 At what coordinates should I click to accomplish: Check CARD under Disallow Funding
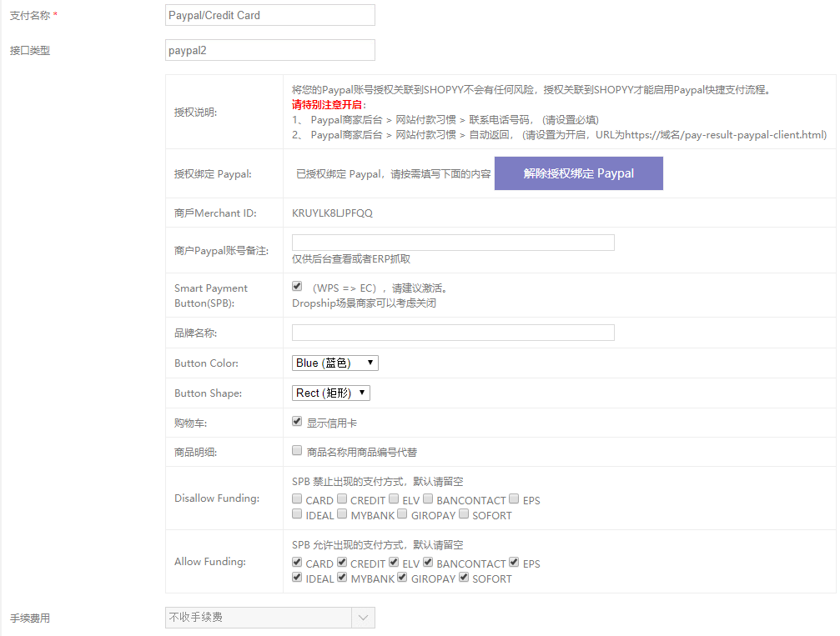(296, 499)
